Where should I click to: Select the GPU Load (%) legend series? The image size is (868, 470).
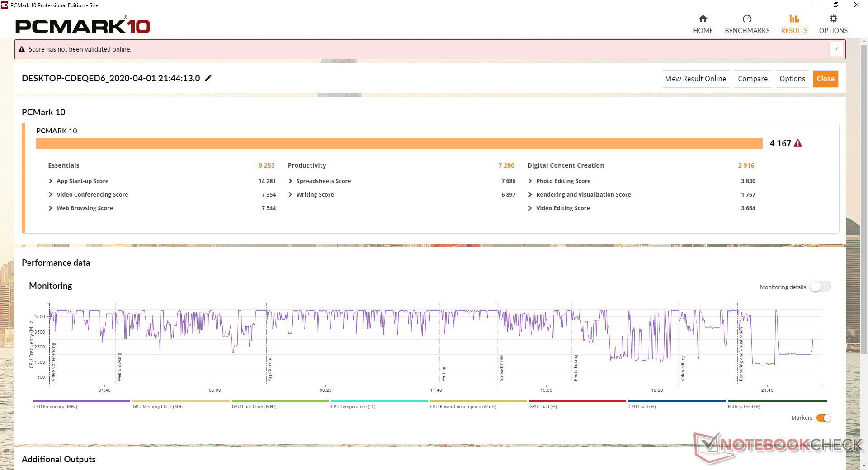(577, 401)
